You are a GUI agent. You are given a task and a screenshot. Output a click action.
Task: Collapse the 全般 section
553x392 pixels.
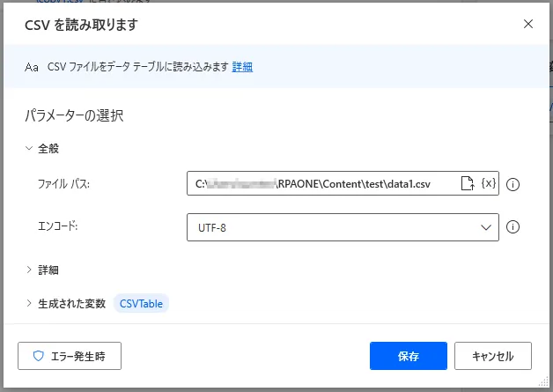(31, 149)
